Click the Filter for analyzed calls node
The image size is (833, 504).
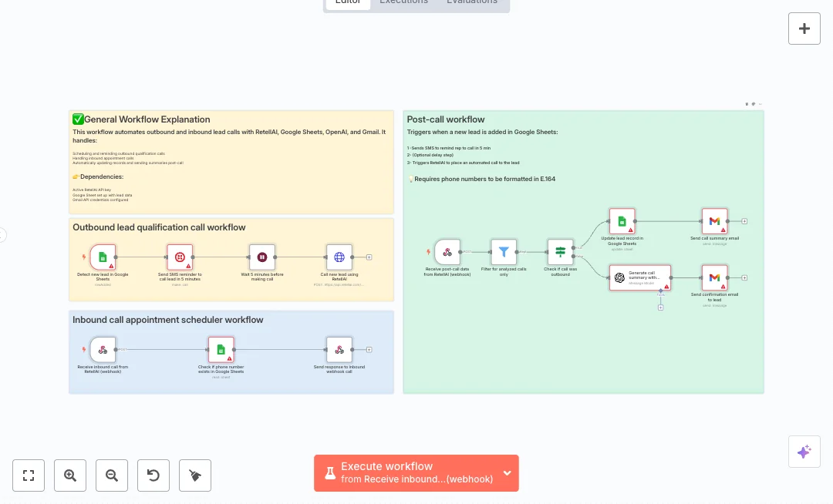(504, 252)
